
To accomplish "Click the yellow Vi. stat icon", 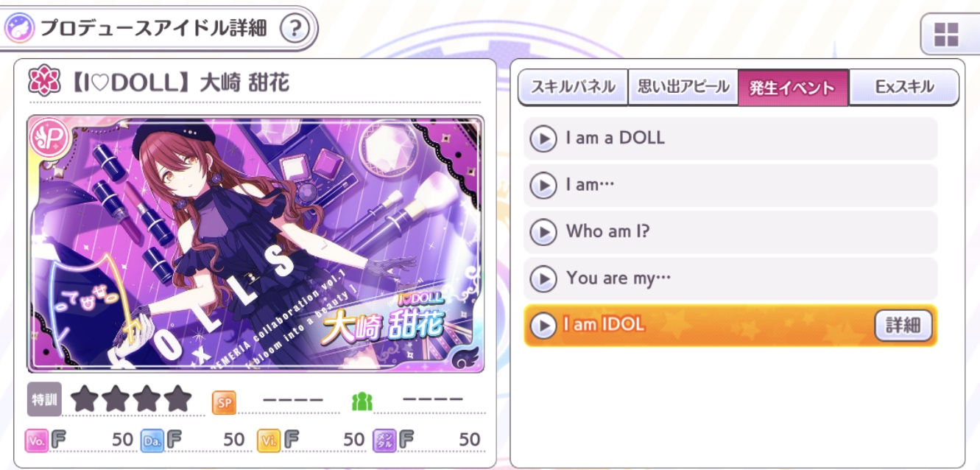I will point(269,440).
